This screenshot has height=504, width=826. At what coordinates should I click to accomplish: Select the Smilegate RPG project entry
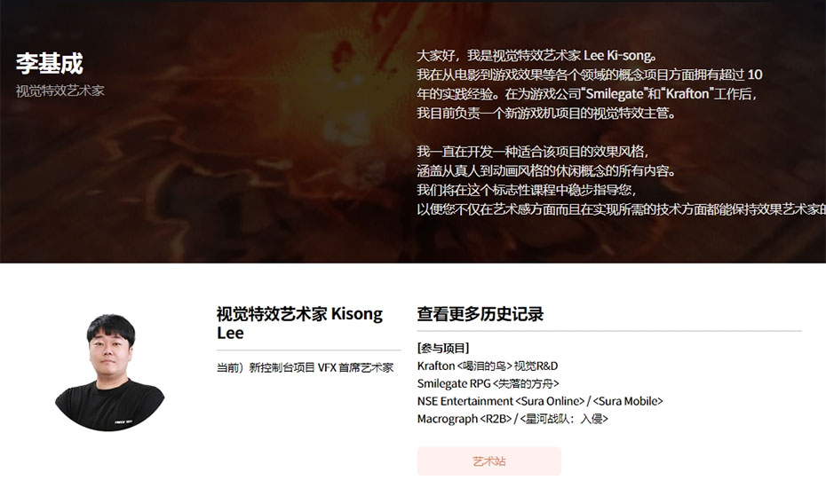point(488,383)
